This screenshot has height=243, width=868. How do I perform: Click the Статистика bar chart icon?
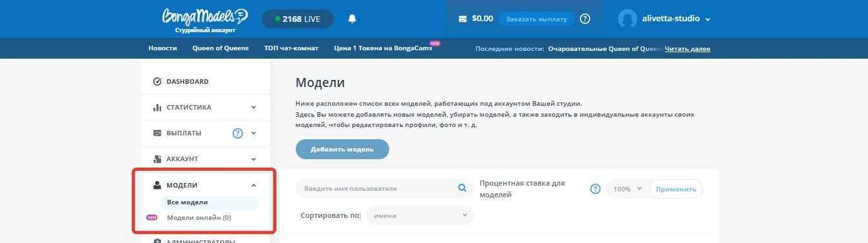pos(157,108)
